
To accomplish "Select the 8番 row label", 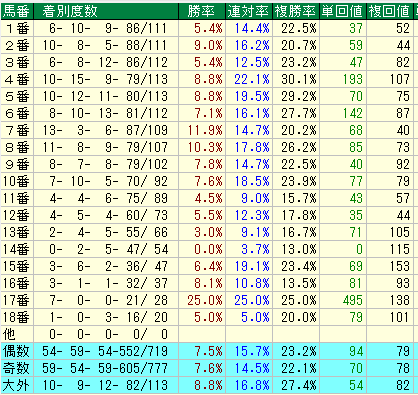I will 17,147.
